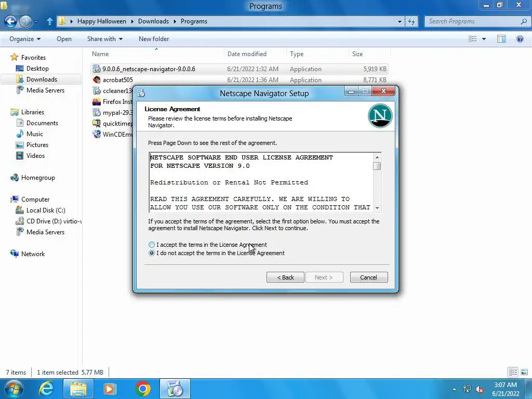Select the netscape-navigator-9.0.0.6 file icon

point(97,69)
